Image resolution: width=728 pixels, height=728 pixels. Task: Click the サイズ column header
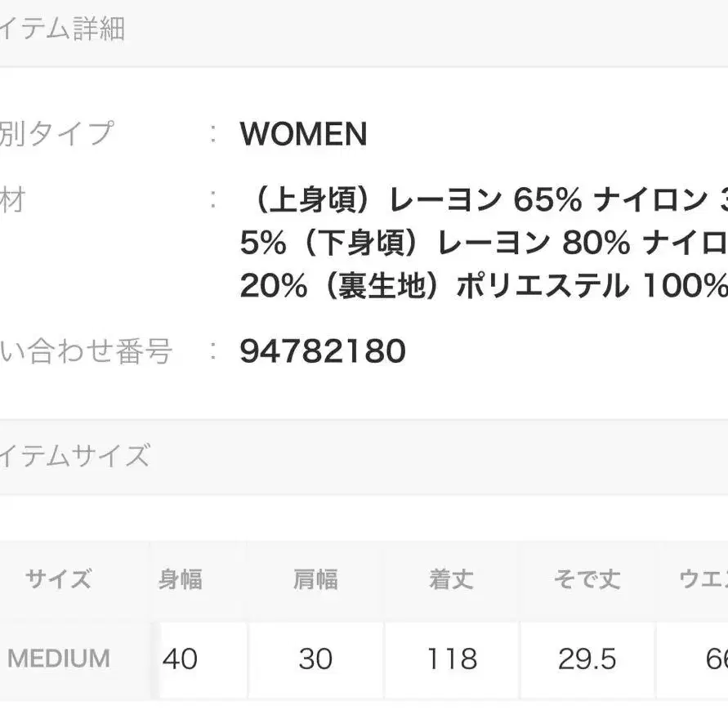point(58,579)
